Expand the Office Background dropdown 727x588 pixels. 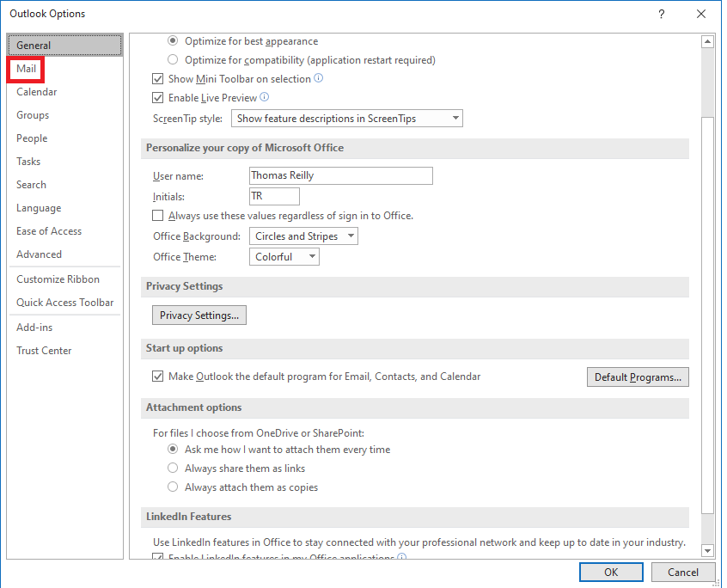click(303, 236)
